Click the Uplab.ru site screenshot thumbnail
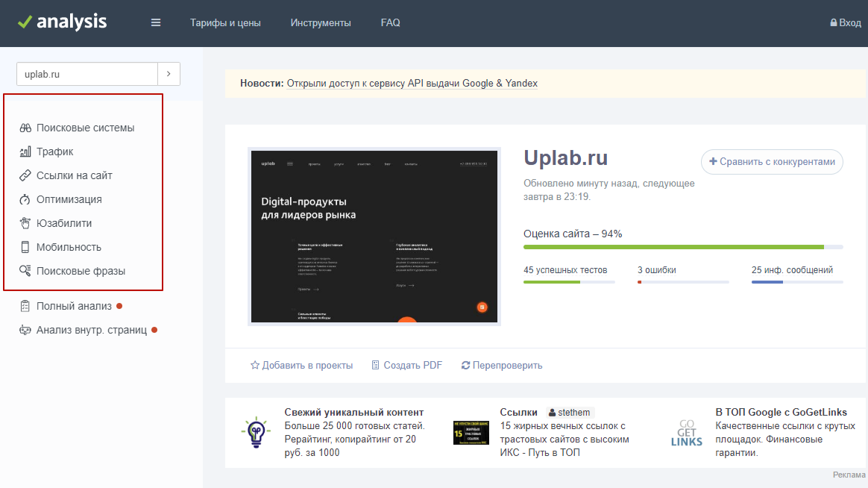Viewport: 868px width, 488px height. click(374, 237)
